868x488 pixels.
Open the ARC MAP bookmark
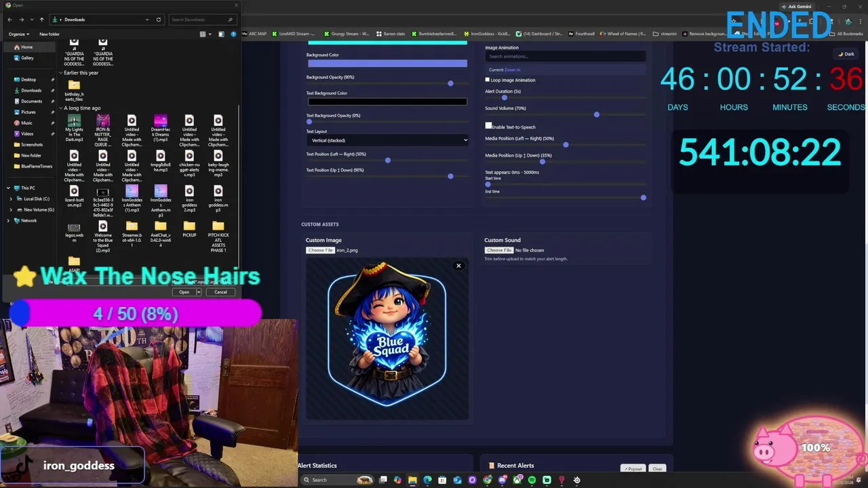(x=255, y=34)
